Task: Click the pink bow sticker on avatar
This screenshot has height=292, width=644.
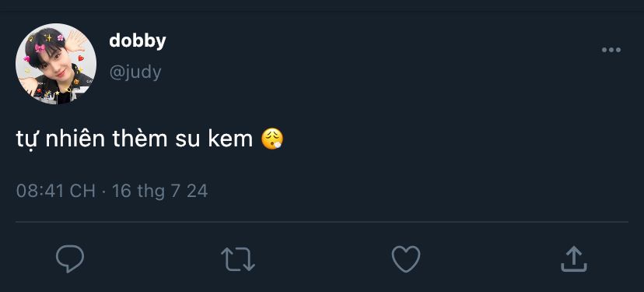Action: pyautogui.click(x=40, y=48)
